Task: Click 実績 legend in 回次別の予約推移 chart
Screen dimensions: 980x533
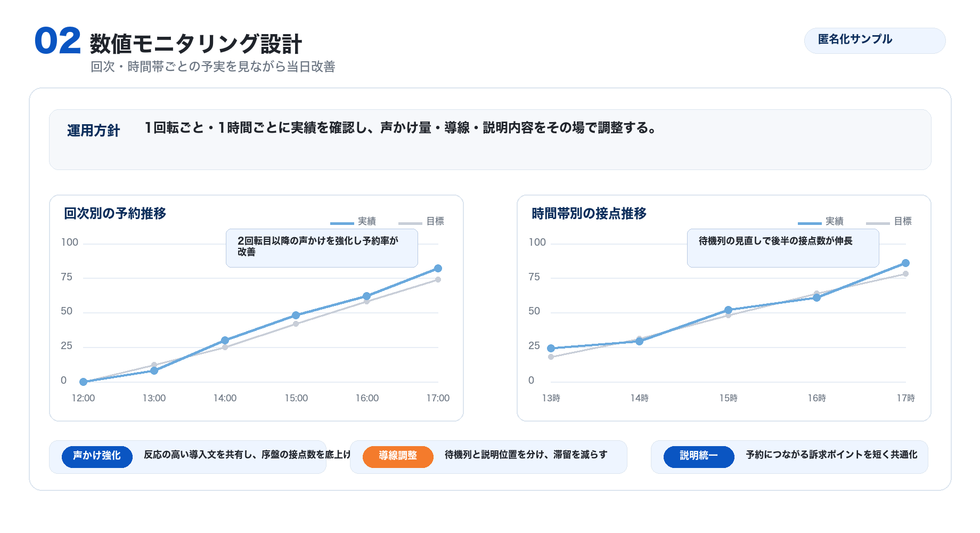Action: (353, 221)
